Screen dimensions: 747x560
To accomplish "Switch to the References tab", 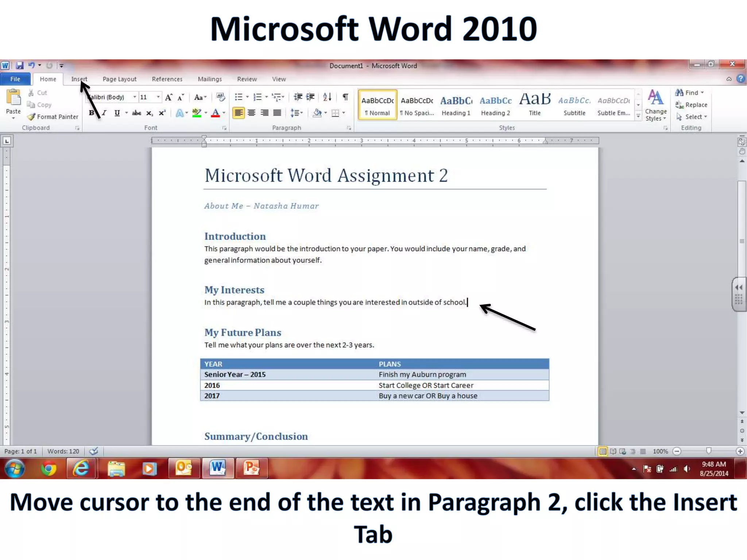I will pyautogui.click(x=167, y=79).
